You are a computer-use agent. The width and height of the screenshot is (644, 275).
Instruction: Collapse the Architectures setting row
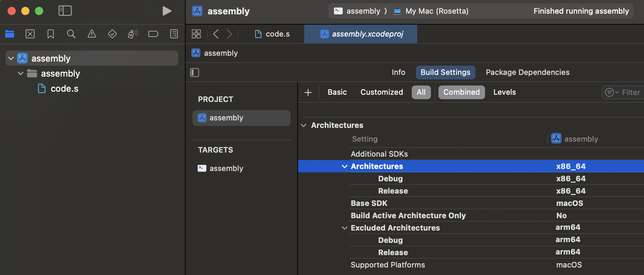coord(345,166)
